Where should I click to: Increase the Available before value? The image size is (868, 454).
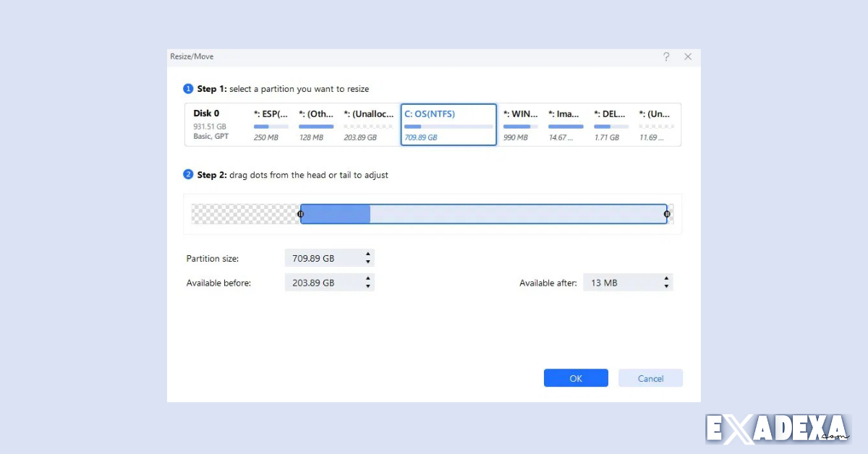[368, 279]
